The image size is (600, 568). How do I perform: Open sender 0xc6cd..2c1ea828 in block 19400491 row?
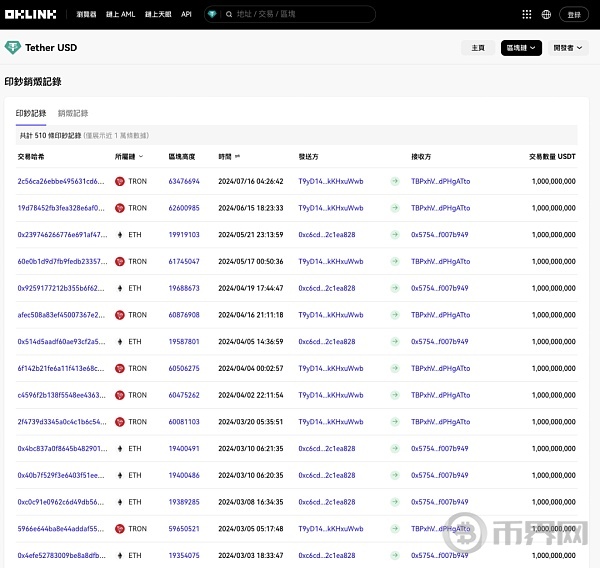pos(327,448)
